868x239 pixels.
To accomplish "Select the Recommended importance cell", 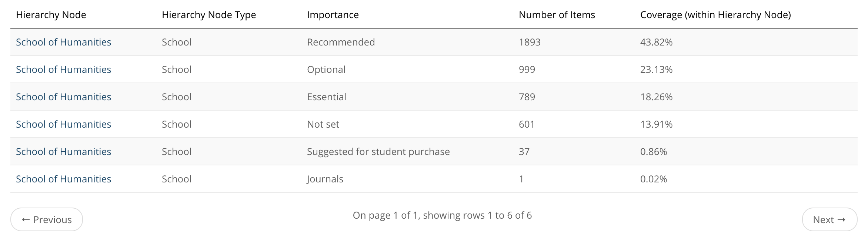I will tap(341, 42).
